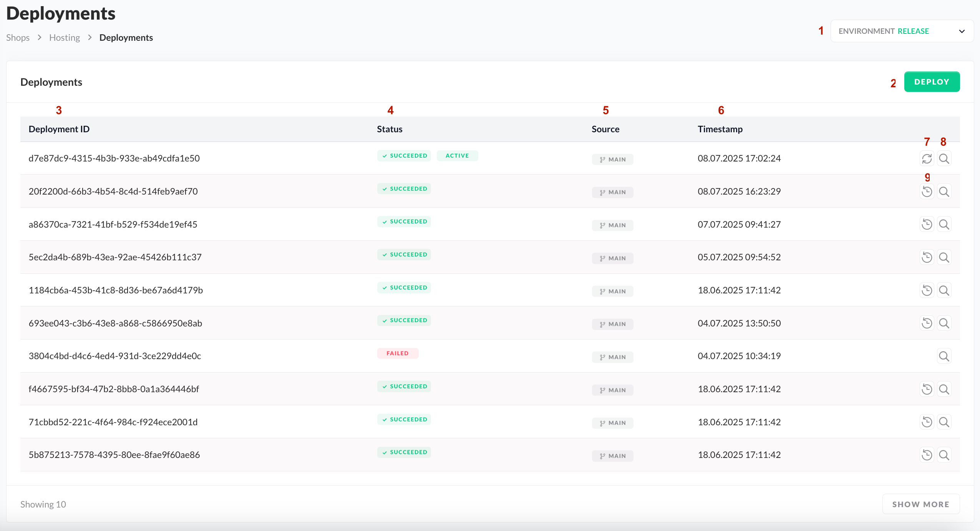
Task: Open details magnifier for deployment d7e87dc9
Action: click(x=944, y=158)
